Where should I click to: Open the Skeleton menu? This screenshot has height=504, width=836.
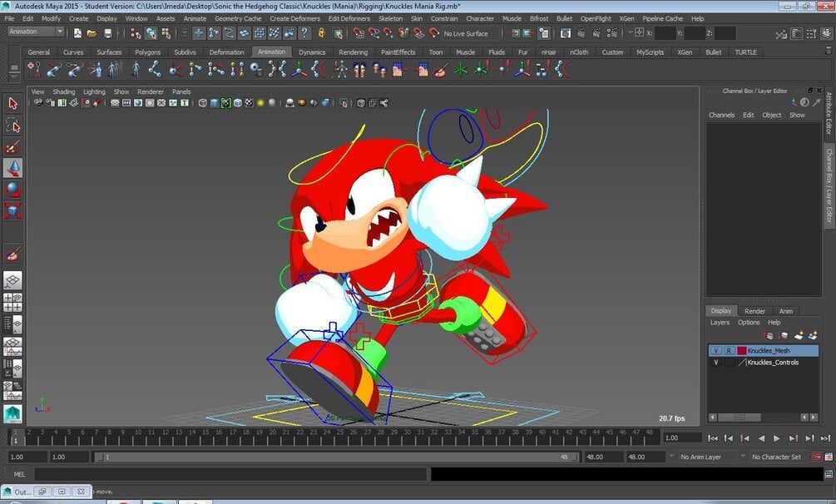390,18
